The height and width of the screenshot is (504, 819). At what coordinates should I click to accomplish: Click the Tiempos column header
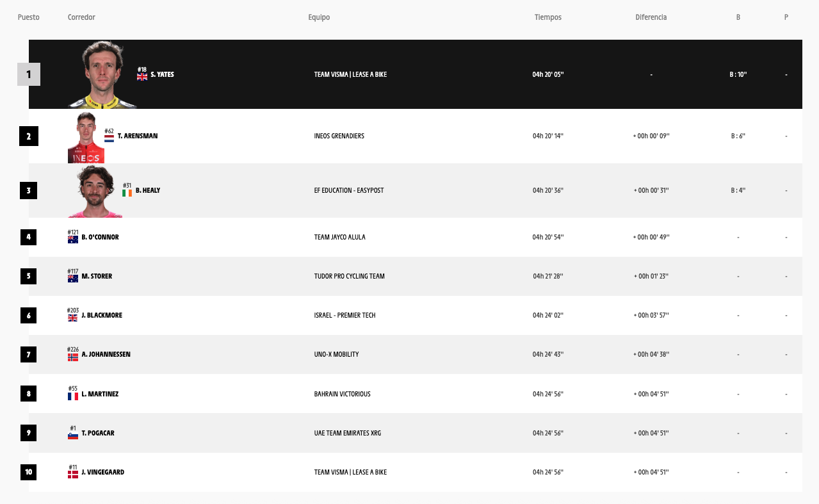coord(548,17)
